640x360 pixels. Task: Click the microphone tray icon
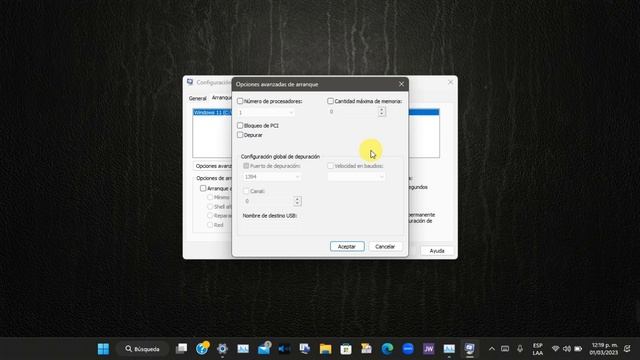point(520,349)
